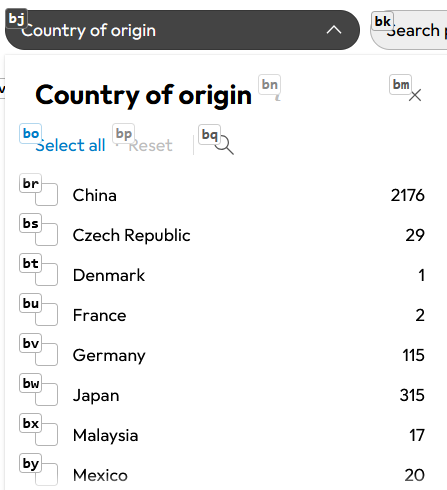Screen dimensions: 447x490
Task: Tick the Germany checkbox
Action: coord(47,355)
